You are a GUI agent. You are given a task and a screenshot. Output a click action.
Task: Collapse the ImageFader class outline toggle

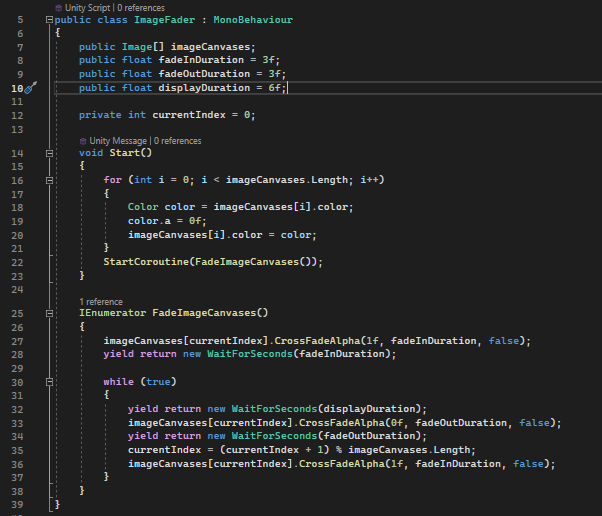pyautogui.click(x=49, y=20)
